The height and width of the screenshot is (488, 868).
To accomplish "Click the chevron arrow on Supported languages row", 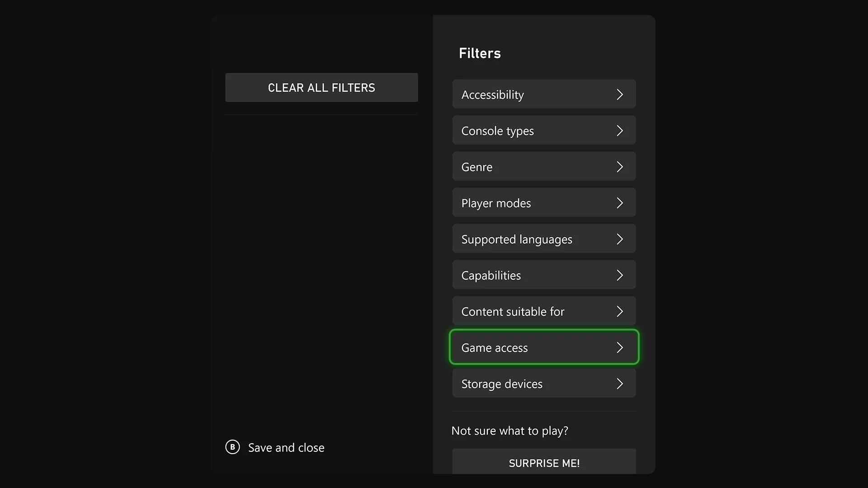I will point(620,239).
